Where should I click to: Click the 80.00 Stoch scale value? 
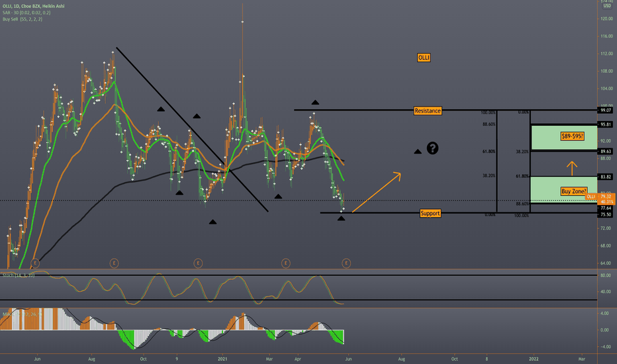(606, 275)
